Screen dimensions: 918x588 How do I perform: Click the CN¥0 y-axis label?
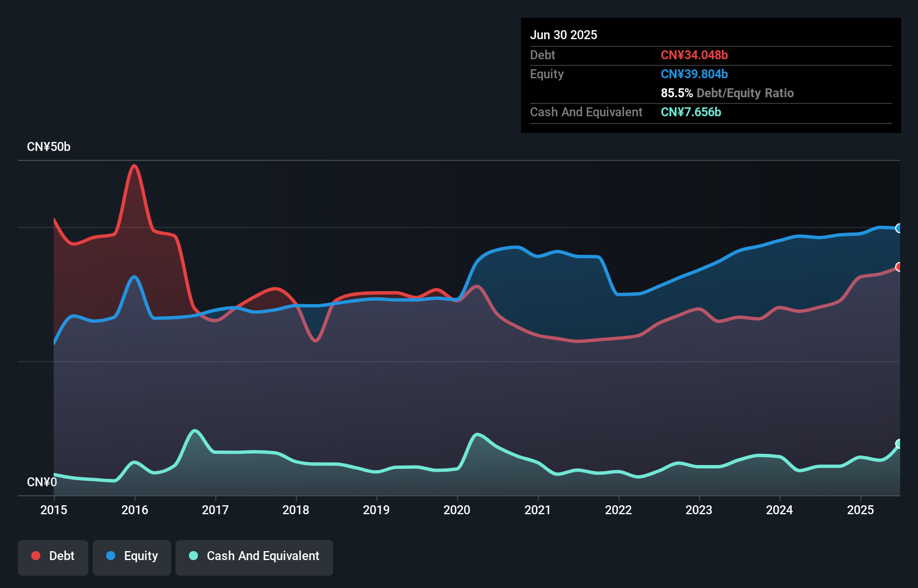tap(42, 482)
